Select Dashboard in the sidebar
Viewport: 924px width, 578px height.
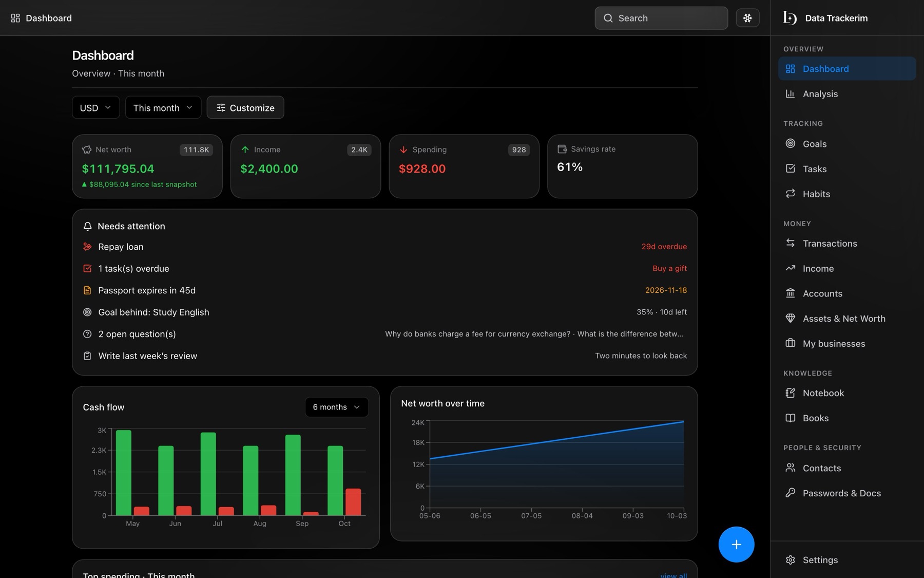coord(847,68)
